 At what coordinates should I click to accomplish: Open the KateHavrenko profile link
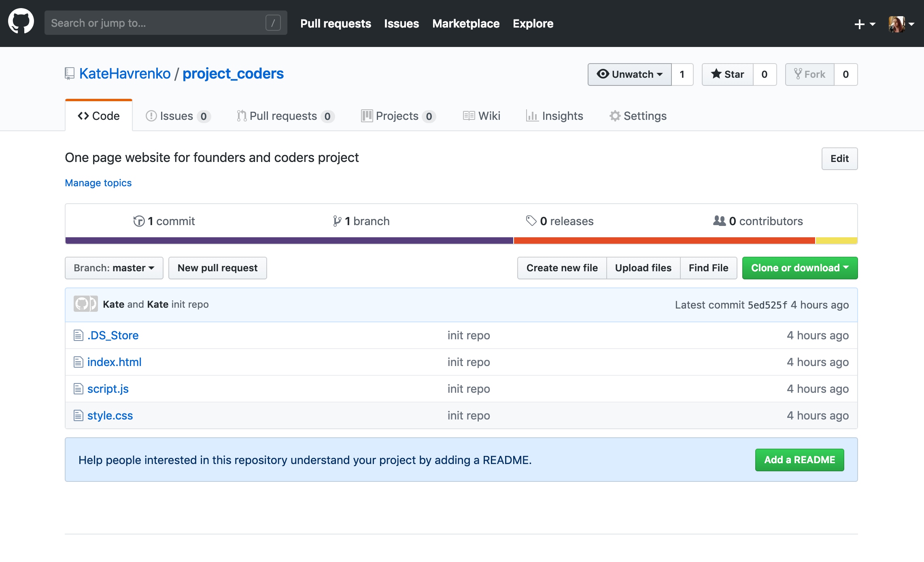tap(125, 74)
